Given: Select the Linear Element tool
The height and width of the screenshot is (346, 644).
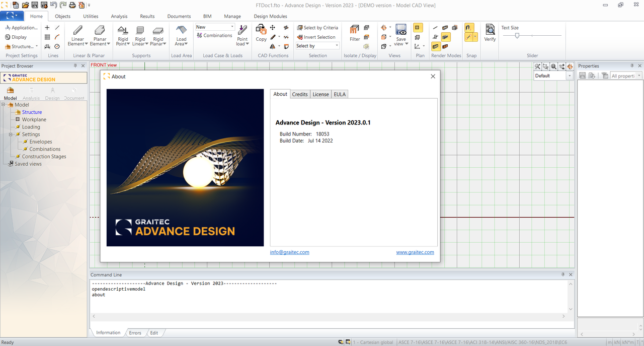Looking at the screenshot, I should pyautogui.click(x=78, y=35).
